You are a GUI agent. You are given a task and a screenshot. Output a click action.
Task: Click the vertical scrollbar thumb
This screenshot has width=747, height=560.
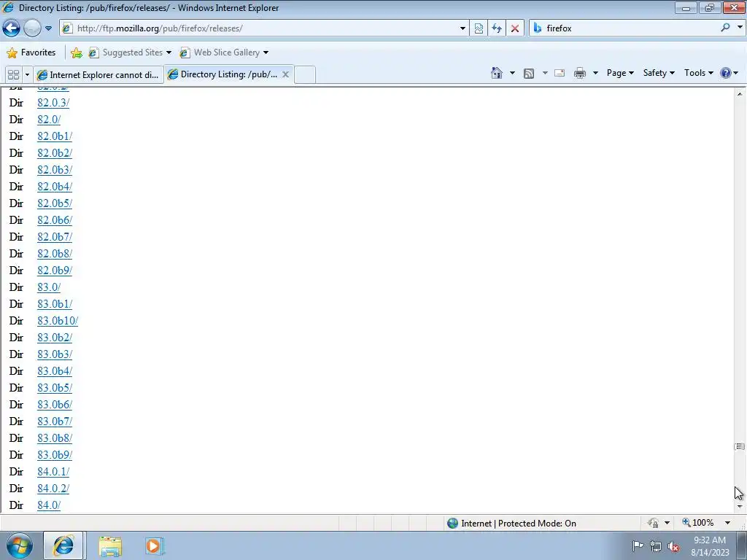pyautogui.click(x=740, y=447)
